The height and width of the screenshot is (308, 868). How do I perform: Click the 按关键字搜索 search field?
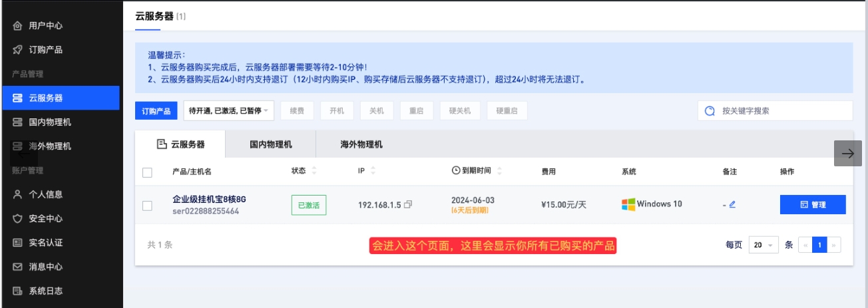779,111
